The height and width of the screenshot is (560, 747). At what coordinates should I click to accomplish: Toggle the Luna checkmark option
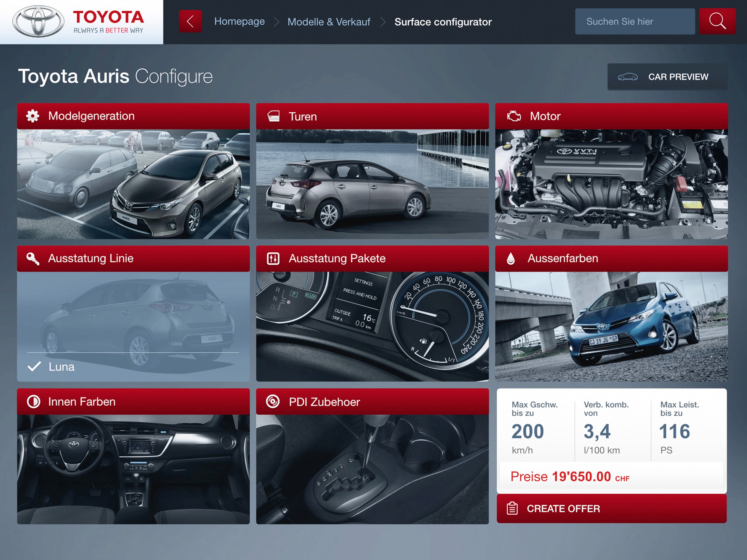[34, 366]
